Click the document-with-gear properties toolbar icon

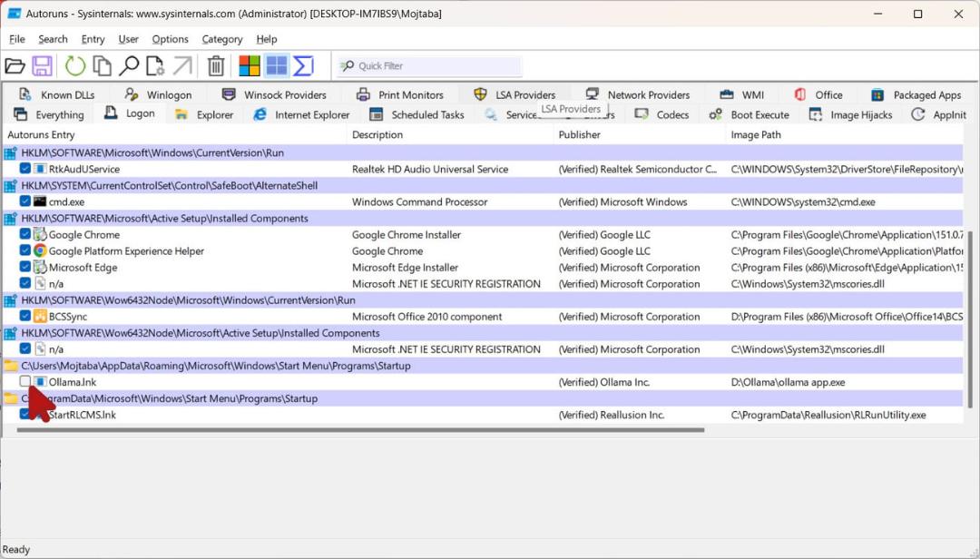[155, 65]
